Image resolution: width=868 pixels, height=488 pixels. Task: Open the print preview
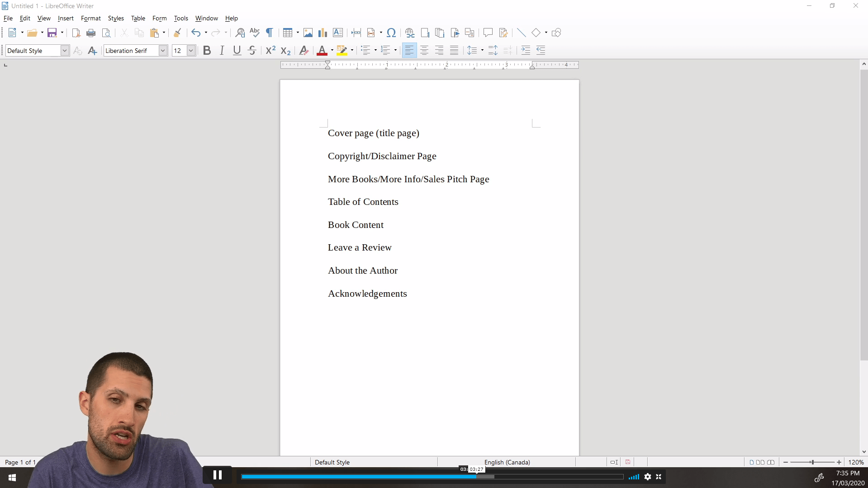(106, 33)
